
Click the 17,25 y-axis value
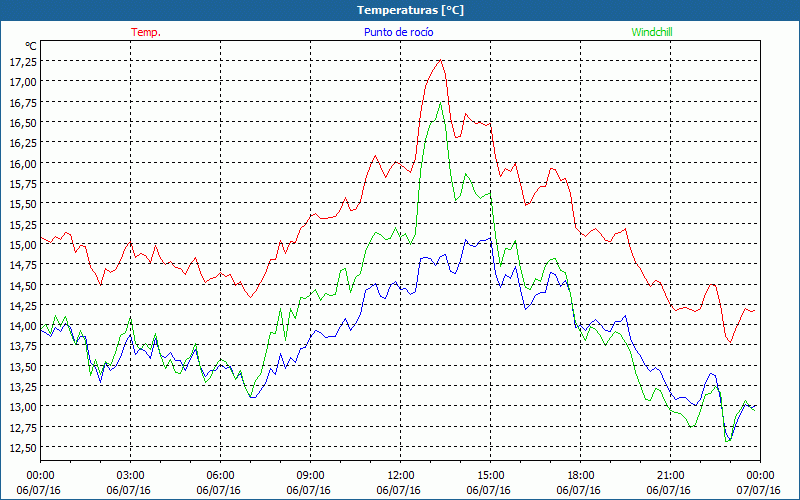[22, 61]
